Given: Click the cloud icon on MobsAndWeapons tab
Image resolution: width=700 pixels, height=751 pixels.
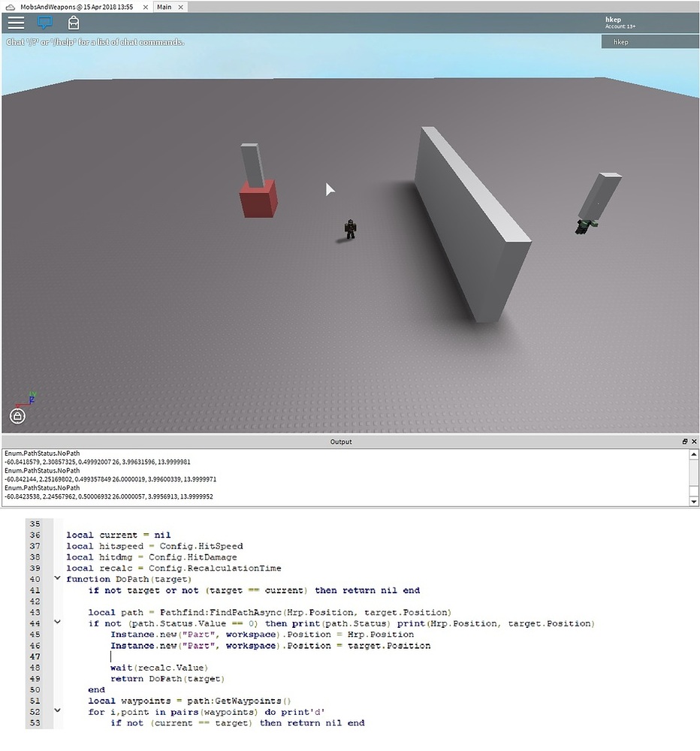Looking at the screenshot, I should 10,8.
